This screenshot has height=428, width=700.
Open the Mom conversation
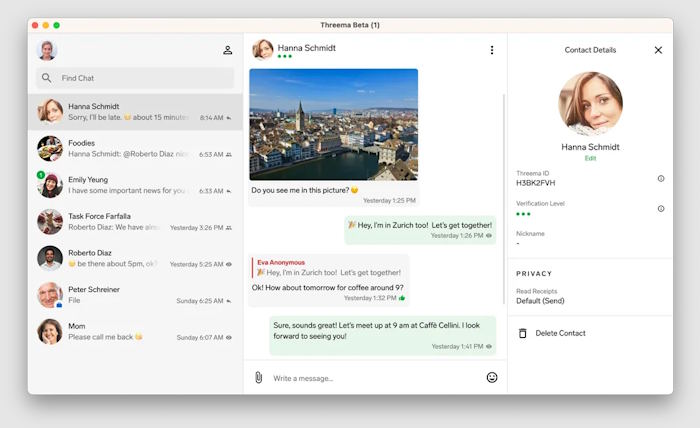click(135, 331)
